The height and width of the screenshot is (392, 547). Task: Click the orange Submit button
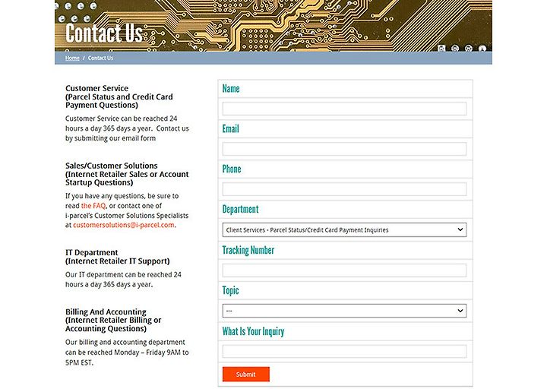(x=246, y=375)
